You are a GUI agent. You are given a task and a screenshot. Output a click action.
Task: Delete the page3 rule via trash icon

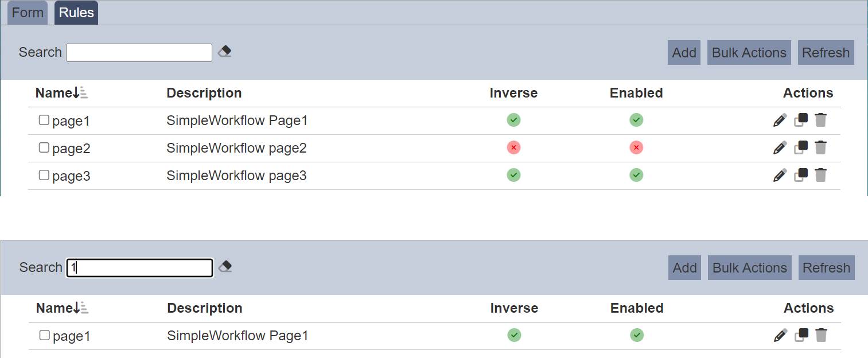point(821,175)
